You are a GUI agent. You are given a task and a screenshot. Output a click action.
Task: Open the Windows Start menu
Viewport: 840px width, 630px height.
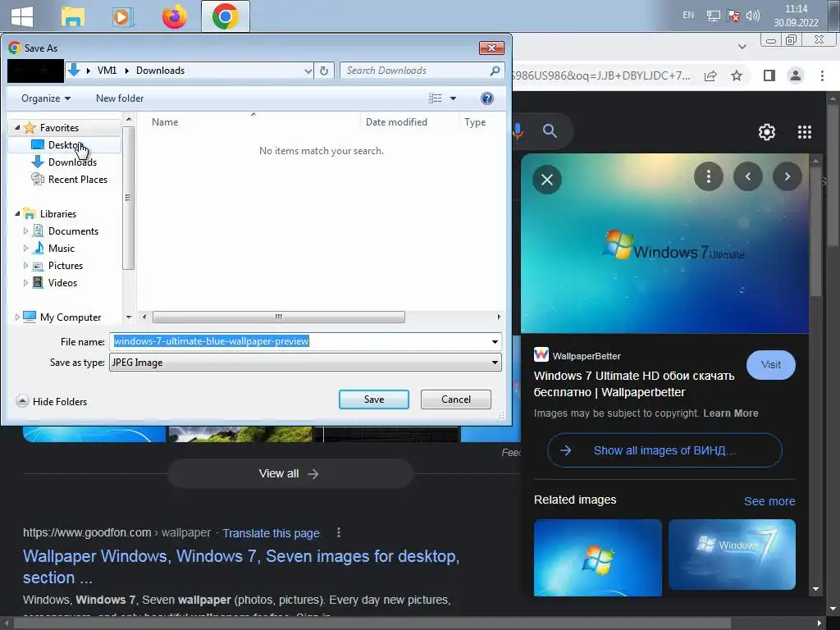point(22,16)
